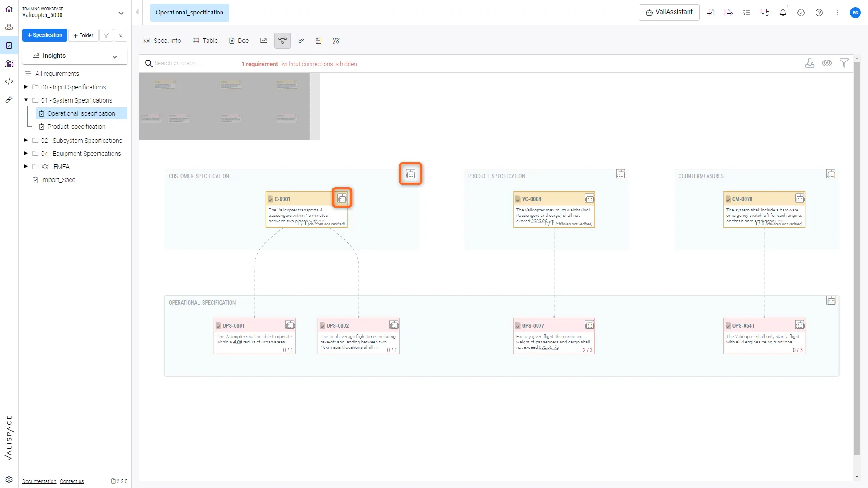The width and height of the screenshot is (868, 488).
Task: Toggle the verification double-check view button
Action: pyautogui.click(x=301, y=41)
